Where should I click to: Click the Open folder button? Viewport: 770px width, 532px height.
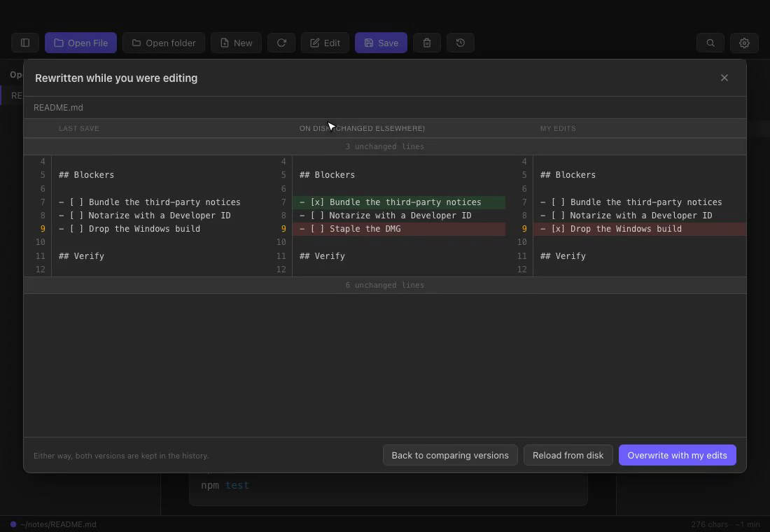point(164,43)
